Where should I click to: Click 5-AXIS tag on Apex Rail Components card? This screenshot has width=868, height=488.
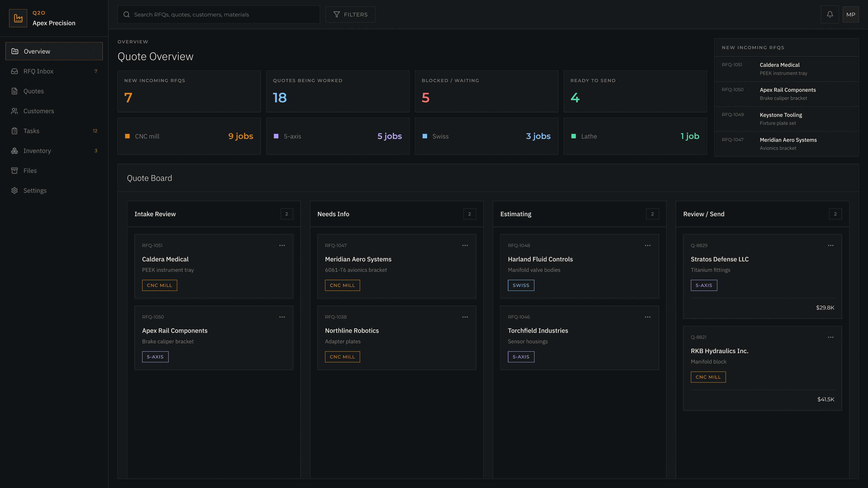tap(155, 357)
